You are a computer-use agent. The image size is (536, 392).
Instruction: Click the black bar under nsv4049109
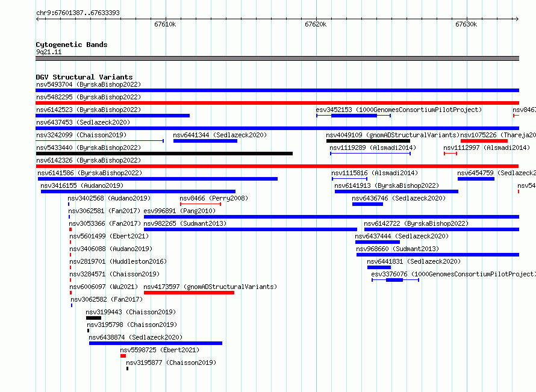point(368,141)
